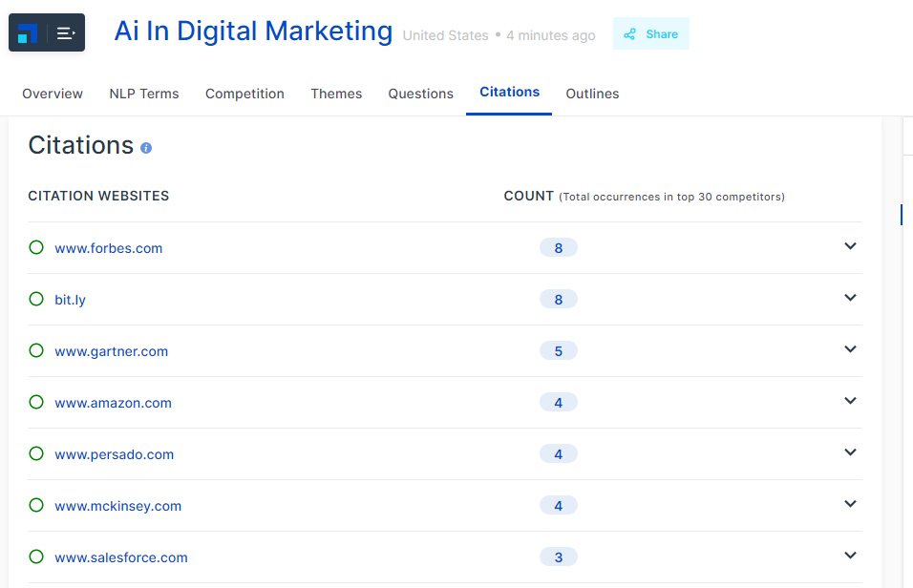
Task: Click the count badge 8 for bit.ly
Action: click(559, 299)
